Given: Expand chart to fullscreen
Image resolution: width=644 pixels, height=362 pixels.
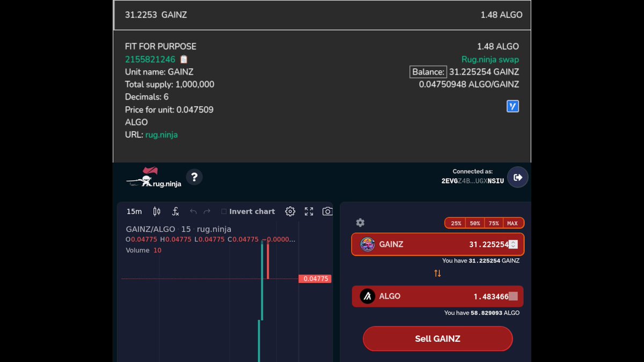Looking at the screenshot, I should [309, 211].
